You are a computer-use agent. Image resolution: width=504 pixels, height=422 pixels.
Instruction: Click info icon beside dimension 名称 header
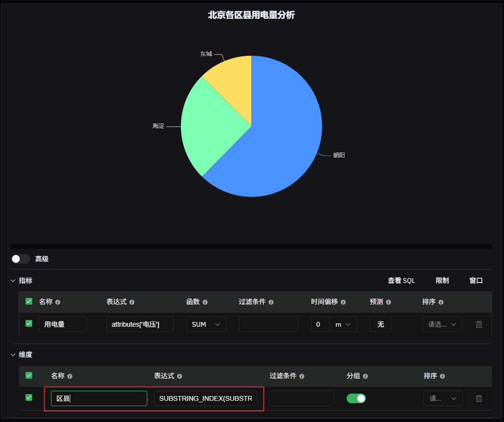70,376
